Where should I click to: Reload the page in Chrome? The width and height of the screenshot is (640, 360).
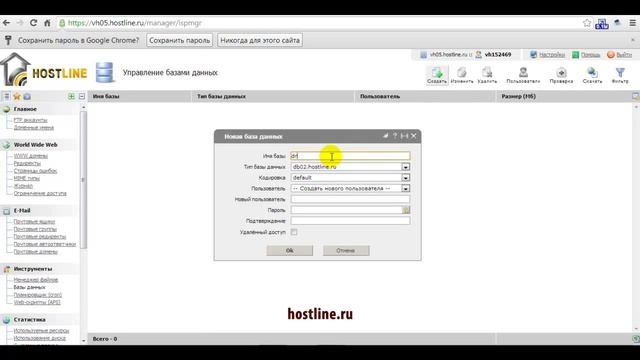[33, 23]
